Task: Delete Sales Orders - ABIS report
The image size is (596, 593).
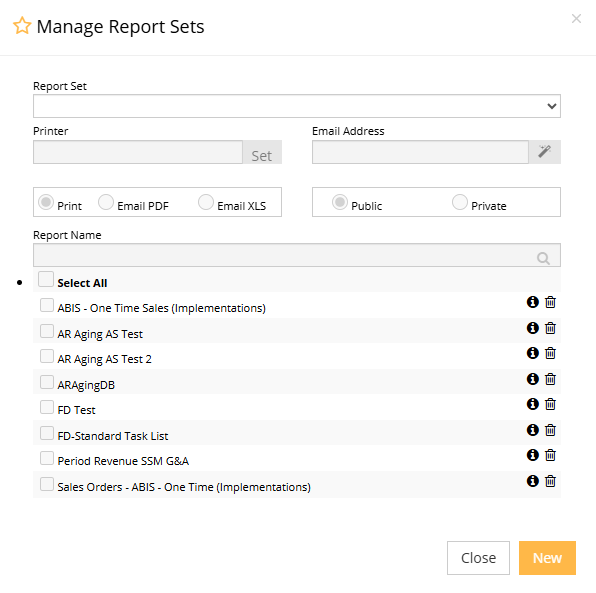Action: point(550,481)
